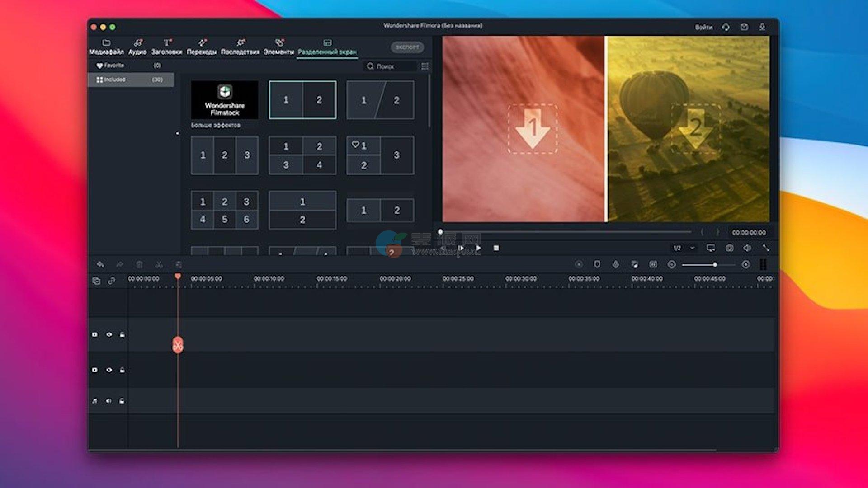Viewport: 868px width, 488px height.
Task: Open the Заголовки tab
Action: pyautogui.click(x=167, y=47)
